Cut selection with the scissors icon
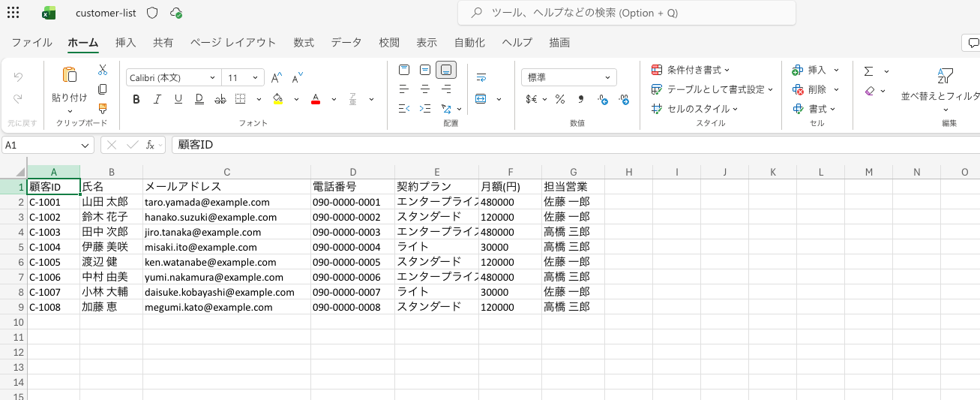Viewport: 980px width, 400px height. pyautogui.click(x=103, y=70)
